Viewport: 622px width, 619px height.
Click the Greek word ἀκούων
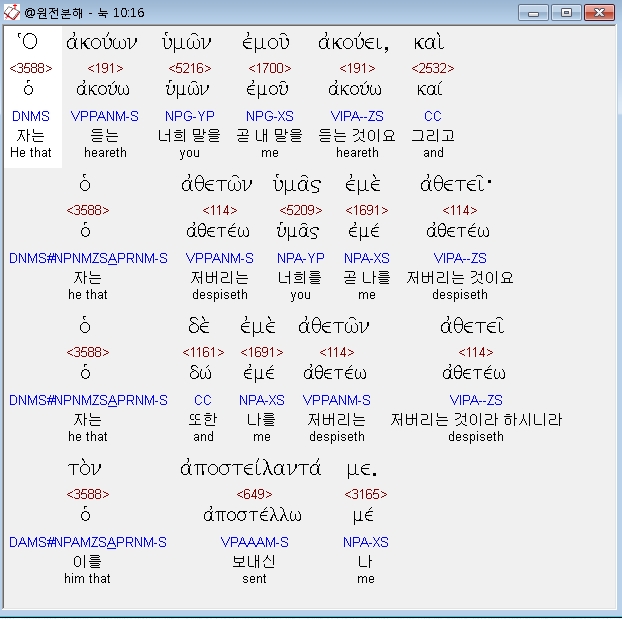[x=102, y=42]
